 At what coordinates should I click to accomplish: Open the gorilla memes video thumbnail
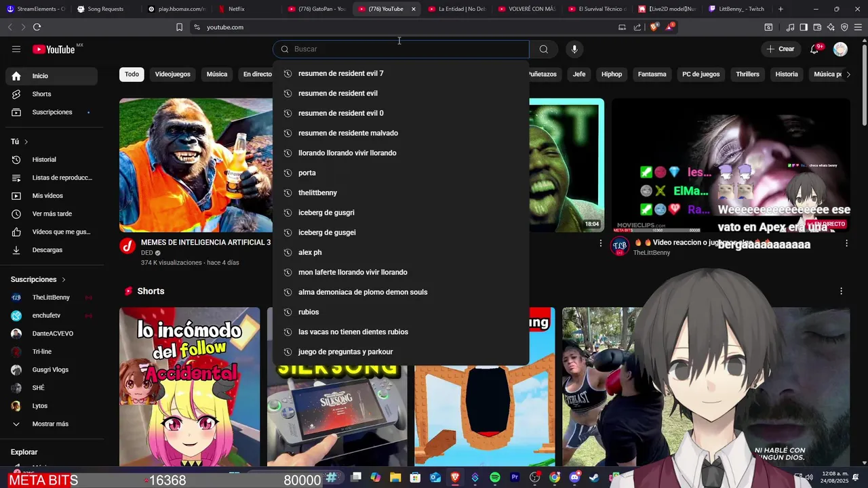tap(196, 165)
